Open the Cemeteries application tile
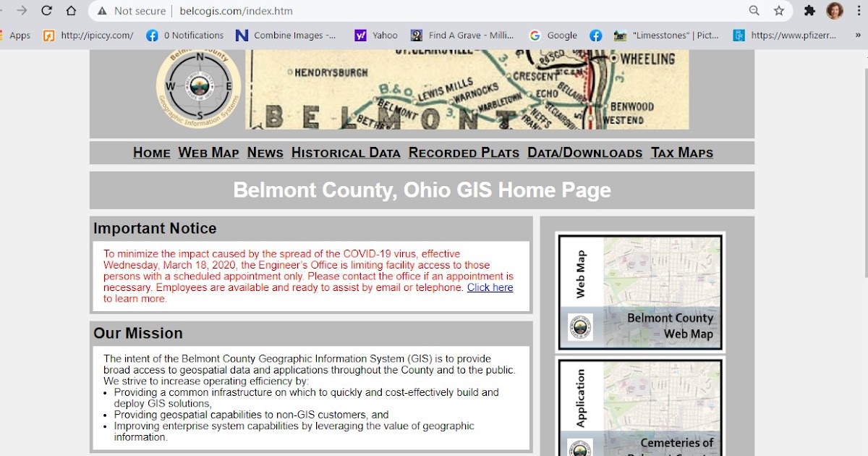Screen dimensions: 868x456 (x=640, y=406)
